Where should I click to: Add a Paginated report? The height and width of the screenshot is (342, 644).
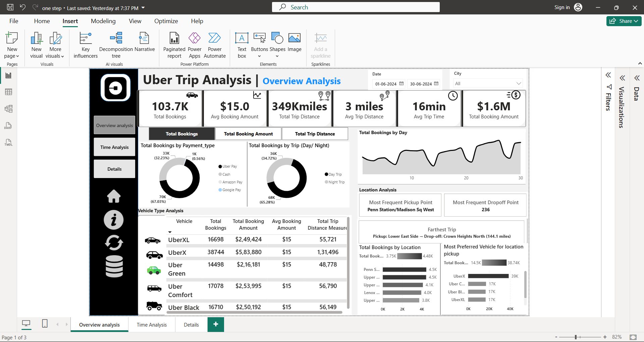[x=174, y=45]
